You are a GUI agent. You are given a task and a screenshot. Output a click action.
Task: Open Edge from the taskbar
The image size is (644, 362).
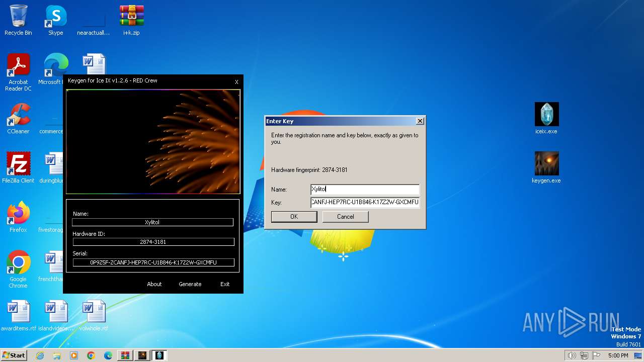[108, 355]
